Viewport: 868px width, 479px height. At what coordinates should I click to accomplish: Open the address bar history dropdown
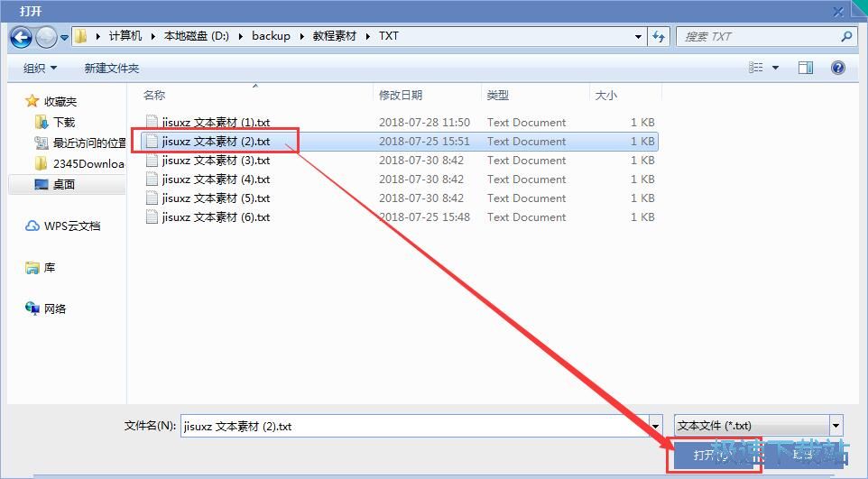638,37
